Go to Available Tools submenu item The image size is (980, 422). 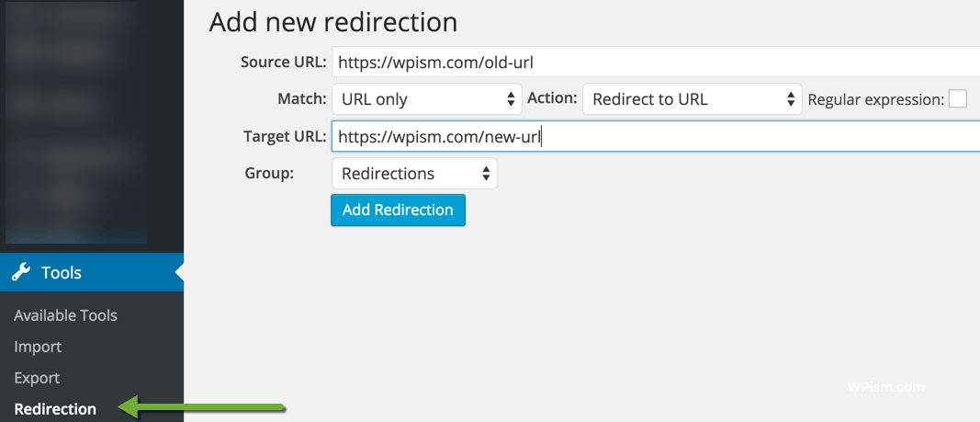coord(65,315)
